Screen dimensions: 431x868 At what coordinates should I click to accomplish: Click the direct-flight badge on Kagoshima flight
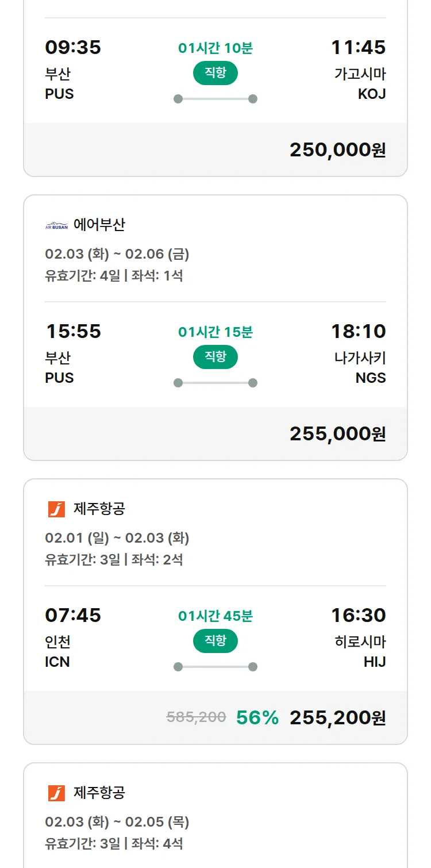pyautogui.click(x=215, y=73)
